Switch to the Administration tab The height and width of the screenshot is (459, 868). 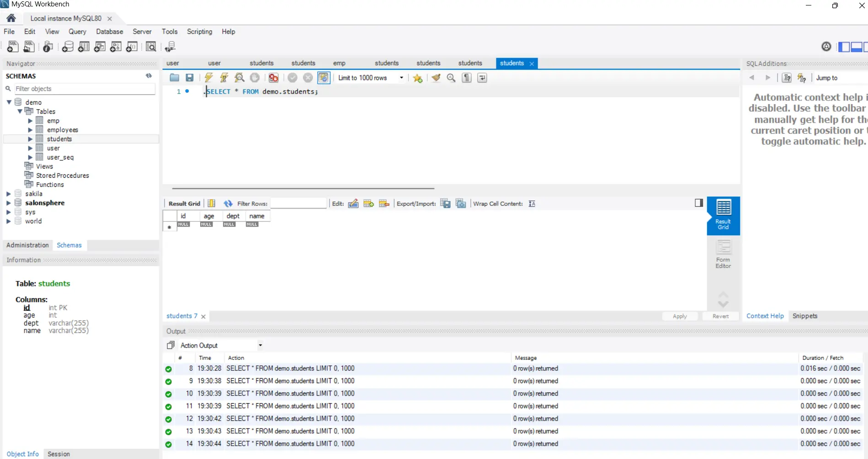(x=27, y=245)
